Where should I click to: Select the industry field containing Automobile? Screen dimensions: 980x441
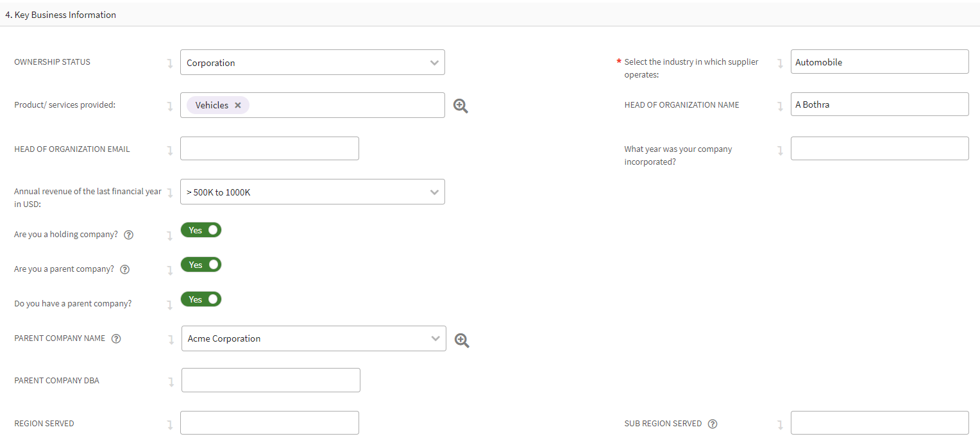[879, 62]
